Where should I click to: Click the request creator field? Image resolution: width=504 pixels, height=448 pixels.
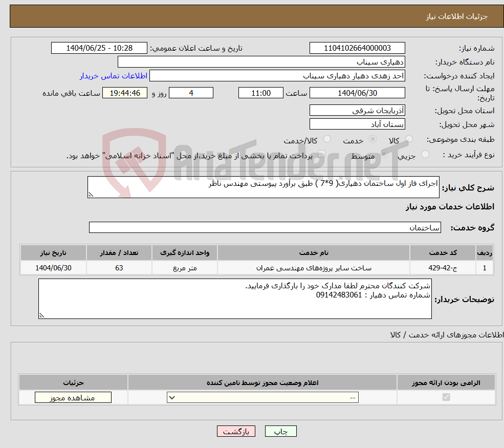click(277, 76)
